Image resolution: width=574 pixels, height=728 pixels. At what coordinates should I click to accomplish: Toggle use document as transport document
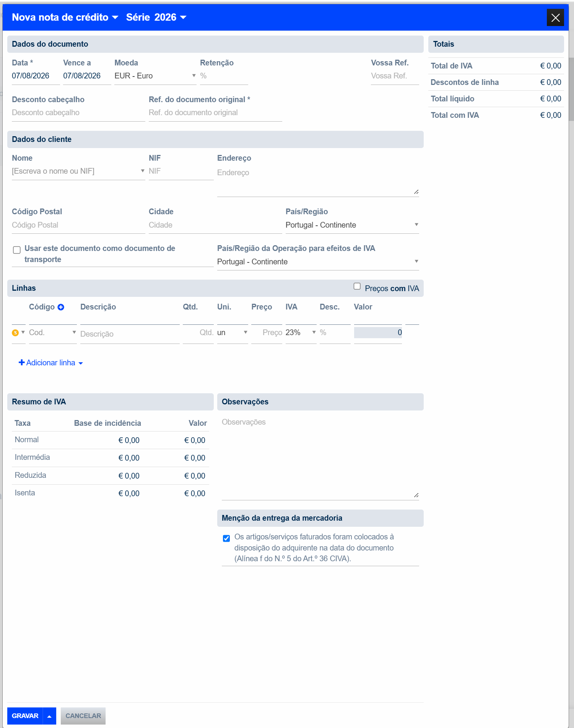(x=17, y=250)
